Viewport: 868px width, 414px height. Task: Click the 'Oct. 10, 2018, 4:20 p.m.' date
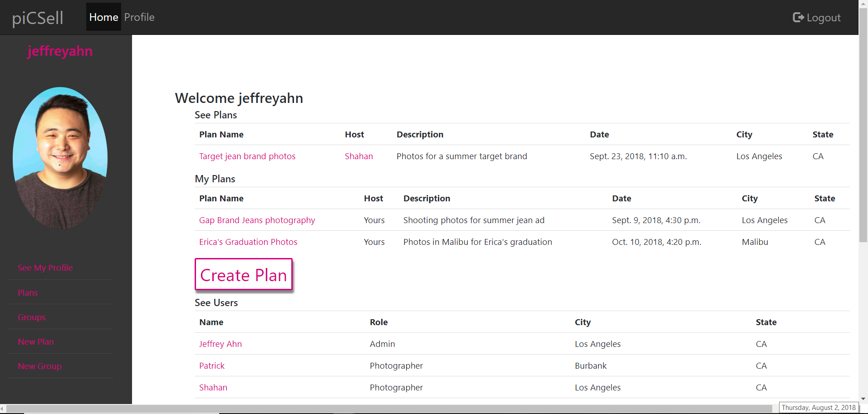pos(657,242)
